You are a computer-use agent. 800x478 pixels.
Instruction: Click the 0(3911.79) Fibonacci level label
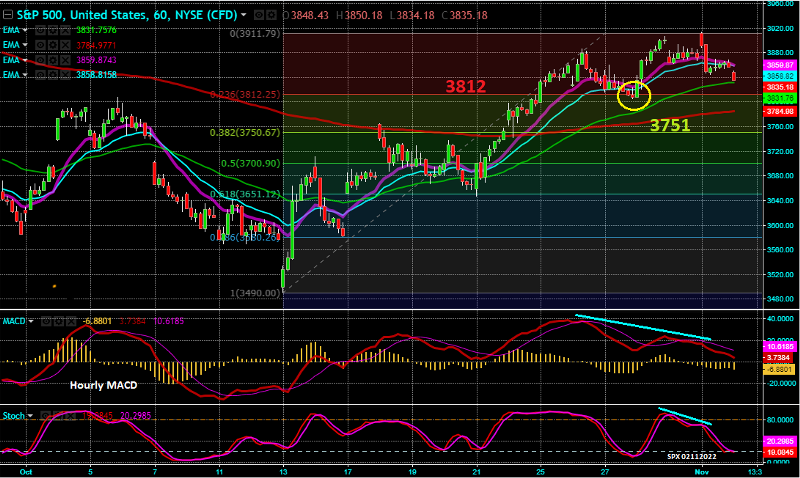(255, 34)
